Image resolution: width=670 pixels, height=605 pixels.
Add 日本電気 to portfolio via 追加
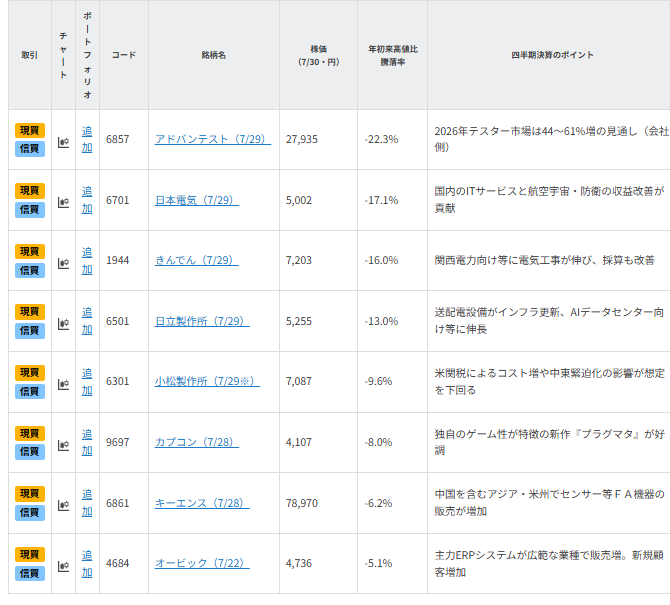point(87,200)
